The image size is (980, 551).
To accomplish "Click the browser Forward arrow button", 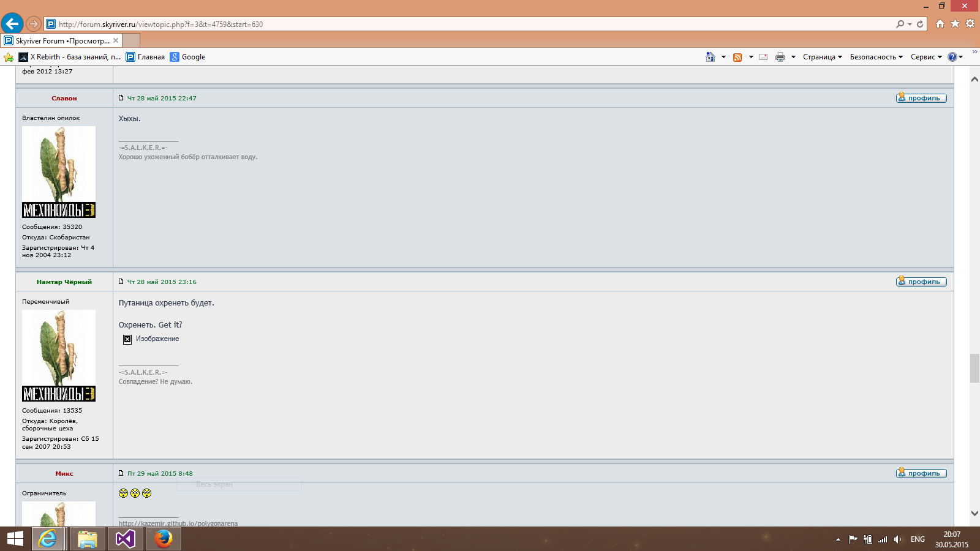I will (34, 24).
